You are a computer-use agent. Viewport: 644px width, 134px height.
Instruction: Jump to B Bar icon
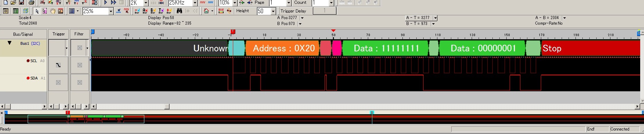coord(153,11)
